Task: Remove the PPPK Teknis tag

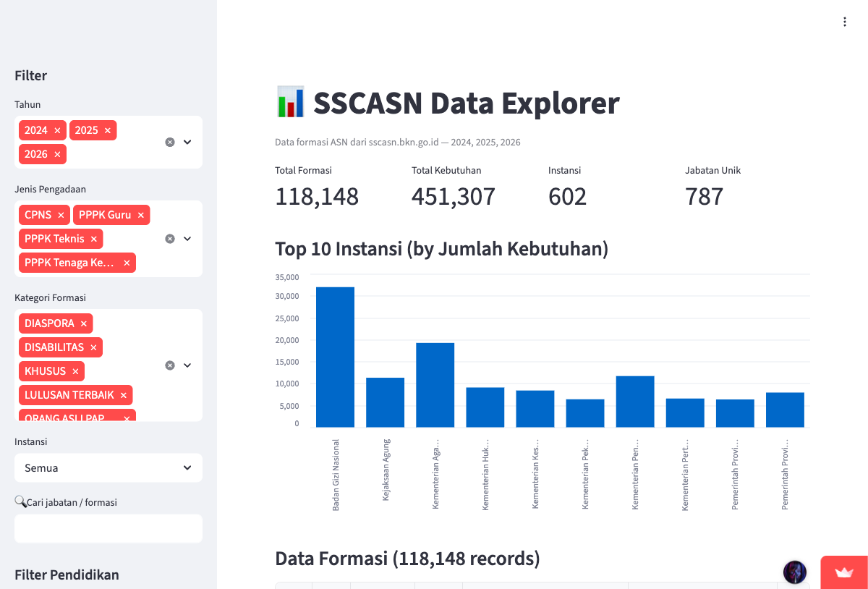Action: click(x=94, y=239)
